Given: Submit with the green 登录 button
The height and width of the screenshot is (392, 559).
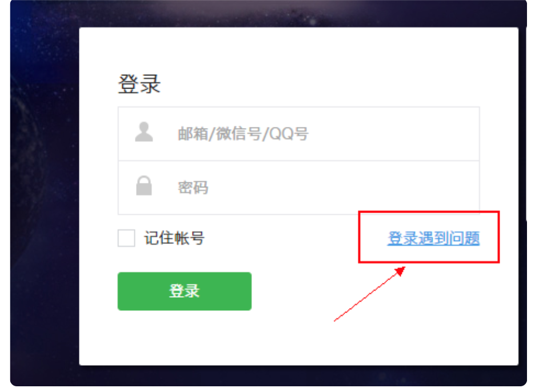Looking at the screenshot, I should (184, 291).
